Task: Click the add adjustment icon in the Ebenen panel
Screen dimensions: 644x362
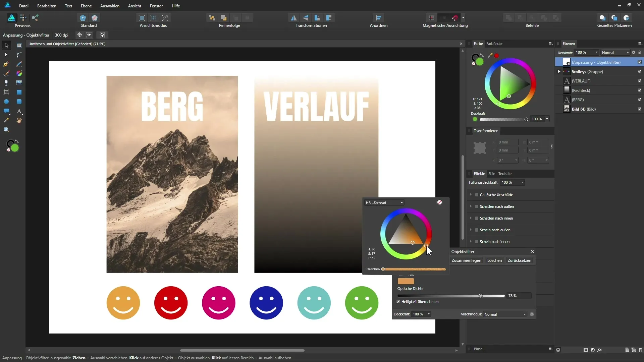Action: 593,350
